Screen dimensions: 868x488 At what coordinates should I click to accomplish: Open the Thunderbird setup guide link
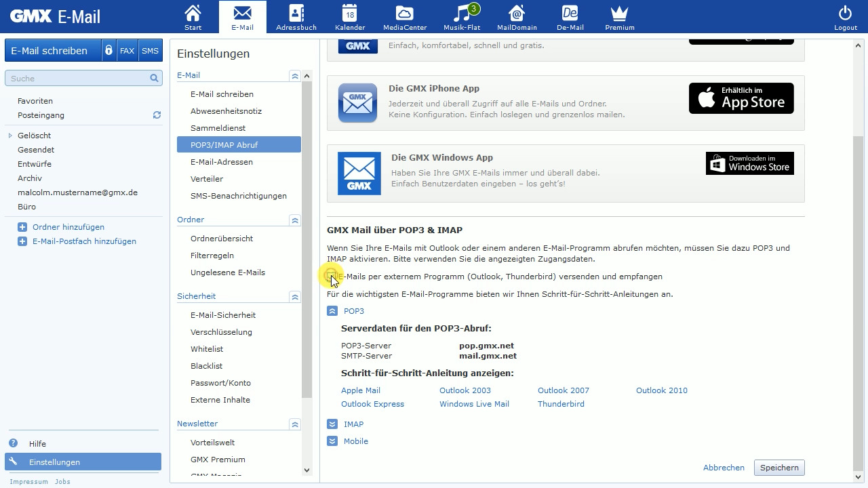pos(561,404)
